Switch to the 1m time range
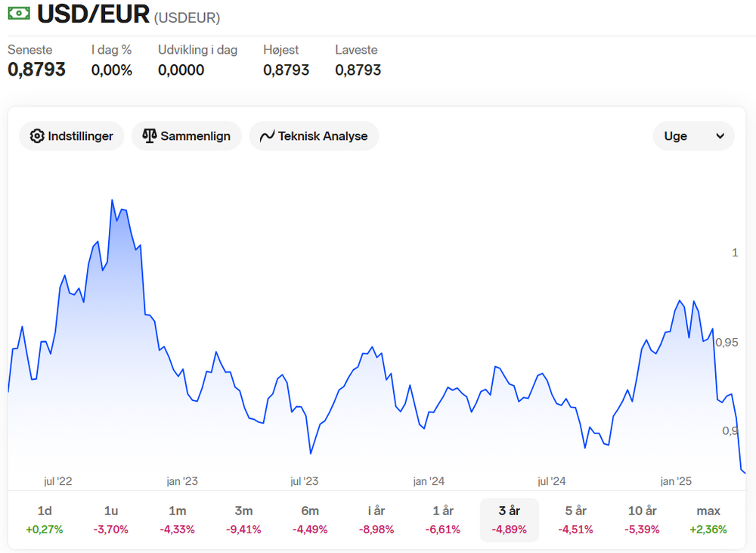The image size is (756, 553). coord(178,520)
